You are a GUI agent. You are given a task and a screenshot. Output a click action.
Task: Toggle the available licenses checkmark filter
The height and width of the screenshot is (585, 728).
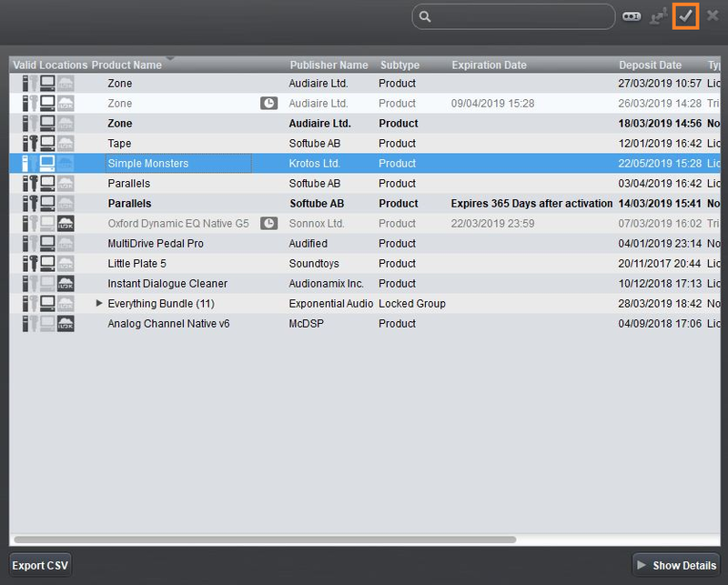[x=686, y=16]
